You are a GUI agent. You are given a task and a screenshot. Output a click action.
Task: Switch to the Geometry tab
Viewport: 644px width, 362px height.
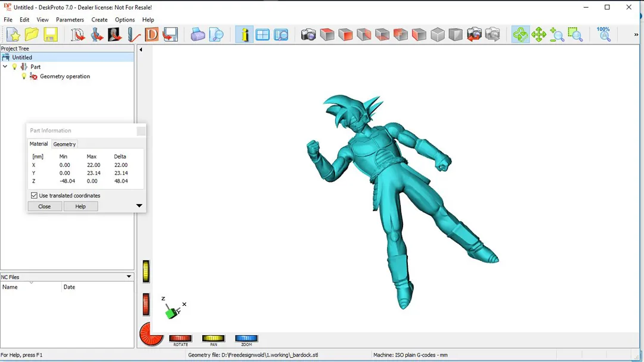coord(64,144)
